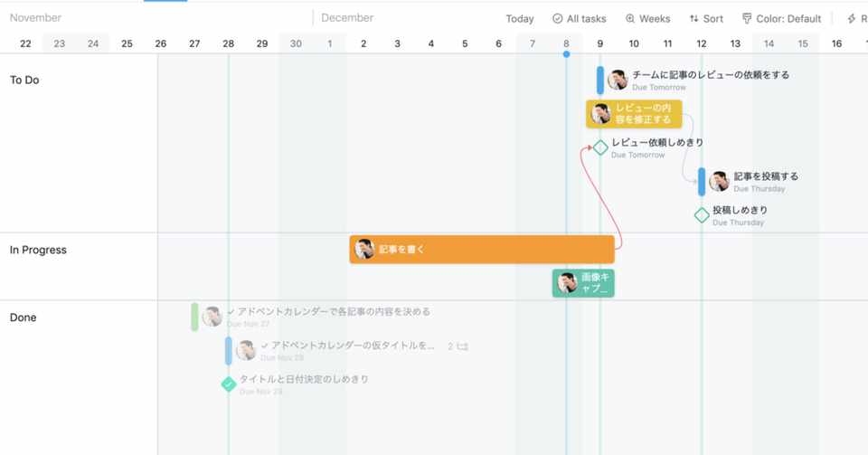Open the Color: Default menu
Image resolution: width=868 pixels, height=455 pixels.
click(781, 19)
